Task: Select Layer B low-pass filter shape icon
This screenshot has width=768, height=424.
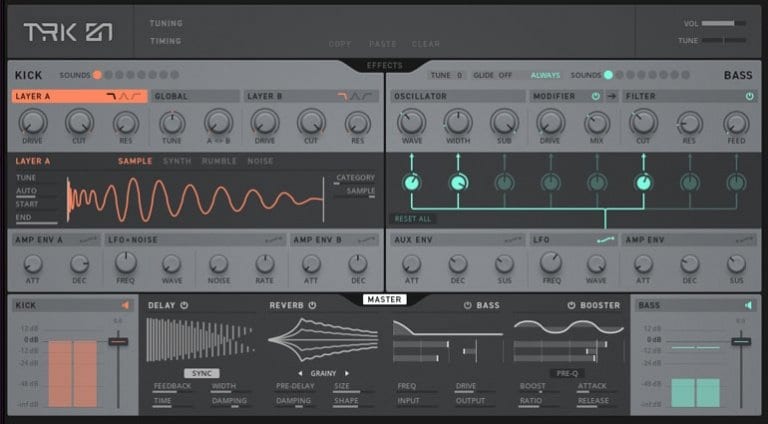Action: point(342,96)
